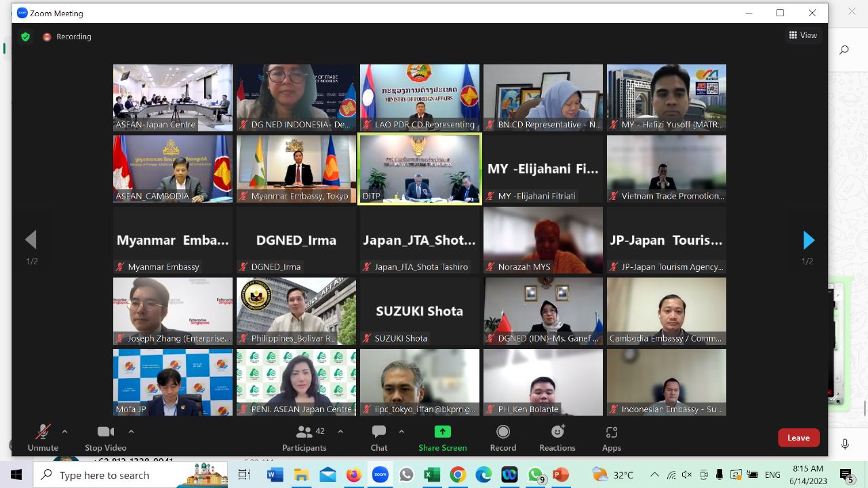The width and height of the screenshot is (868, 488).
Task: Select Philippines_Bolivar RL video tile
Action: coord(296,311)
